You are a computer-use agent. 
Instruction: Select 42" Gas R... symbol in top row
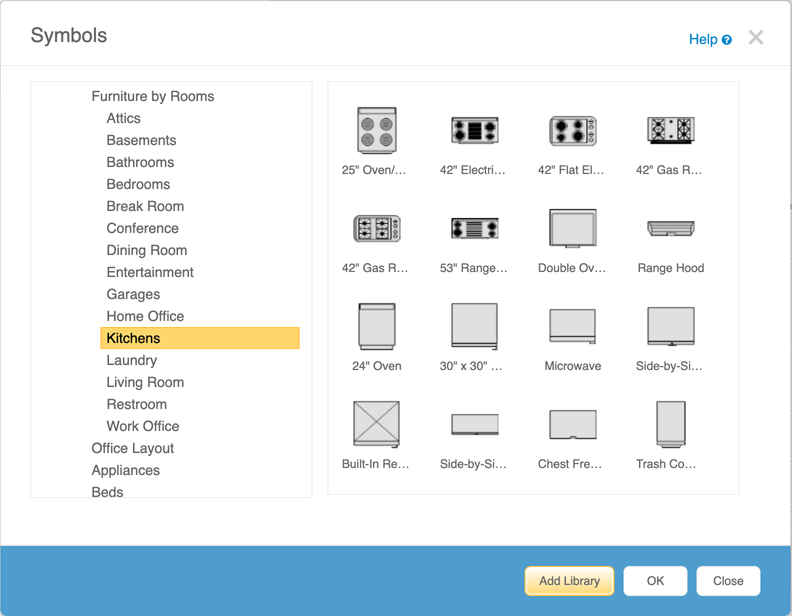670,130
